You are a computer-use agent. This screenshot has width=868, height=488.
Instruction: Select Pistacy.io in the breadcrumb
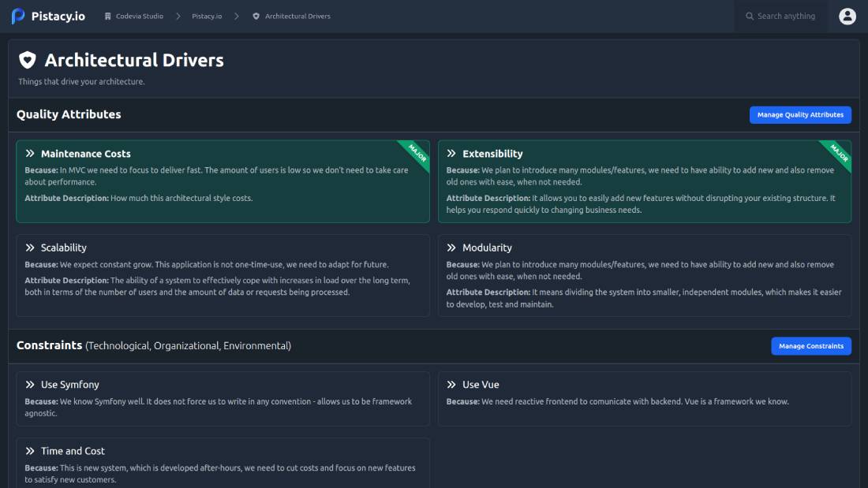point(207,15)
